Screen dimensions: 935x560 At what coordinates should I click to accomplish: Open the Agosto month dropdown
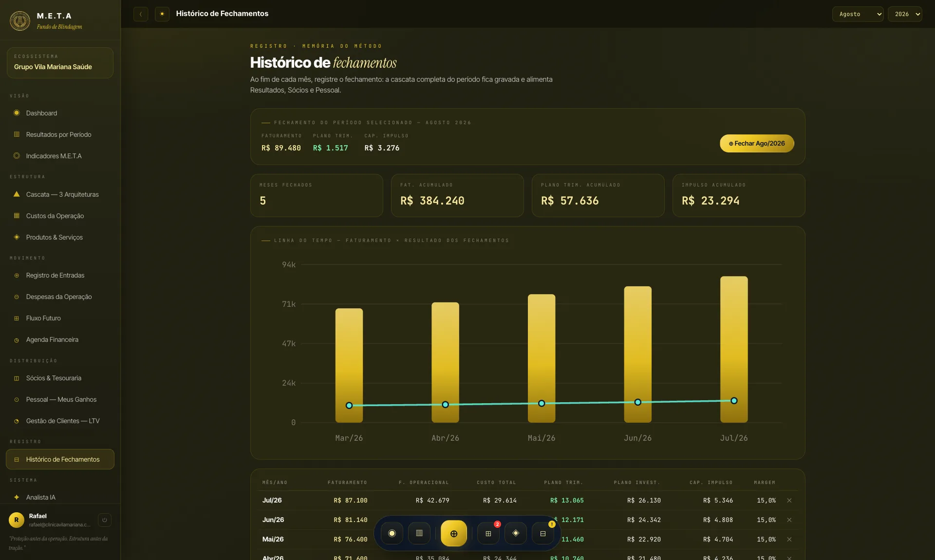[858, 14]
